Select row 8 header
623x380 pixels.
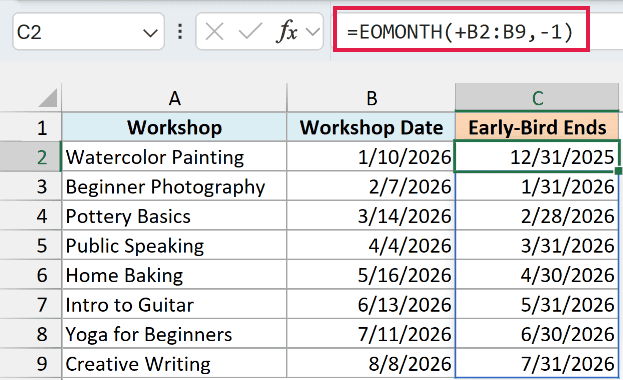click(31, 334)
